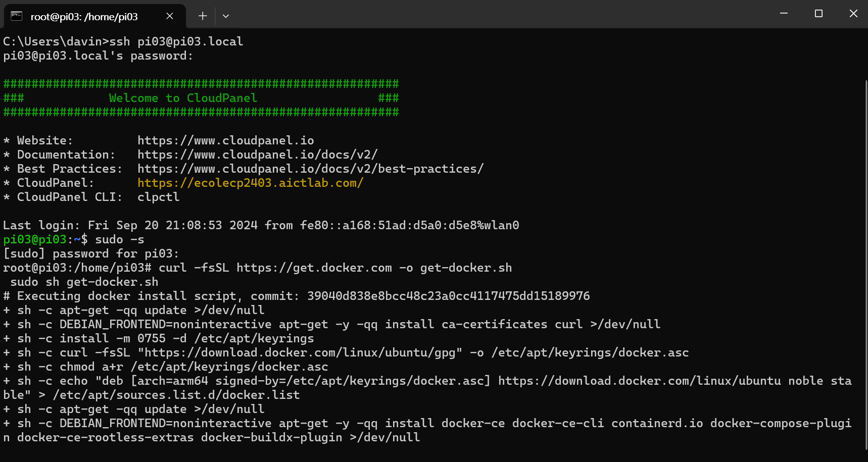Click the 'clpctl' CLI command text
The width and height of the screenshot is (868, 462).
(x=159, y=197)
